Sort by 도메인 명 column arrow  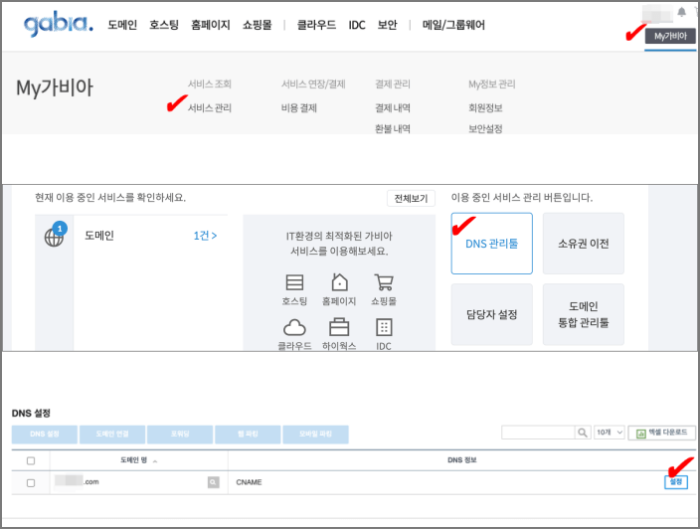click(155, 461)
